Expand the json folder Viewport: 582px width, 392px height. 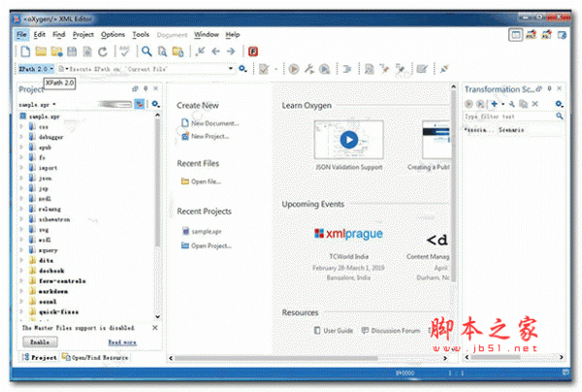point(21,179)
